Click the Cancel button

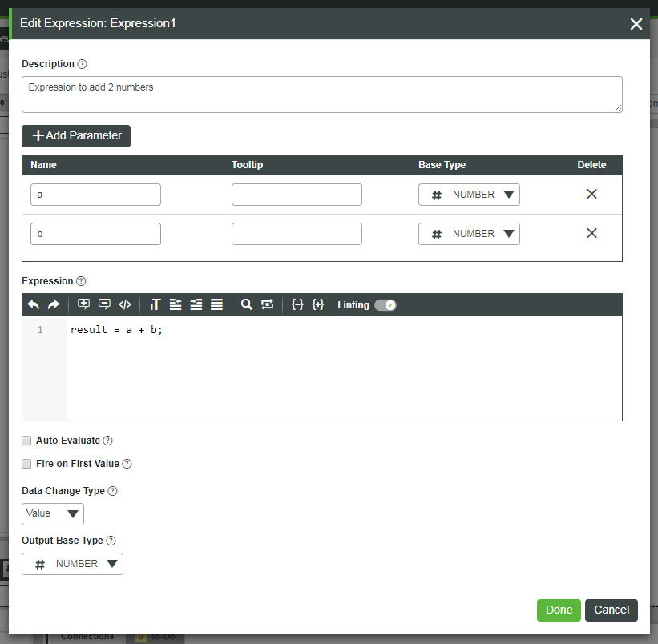click(x=612, y=610)
